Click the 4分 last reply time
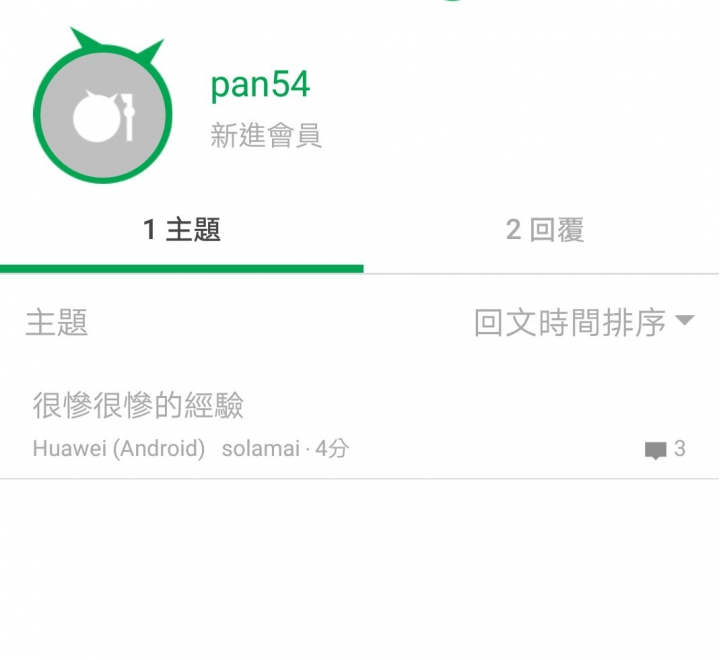This screenshot has width=720, height=660. (x=332, y=449)
